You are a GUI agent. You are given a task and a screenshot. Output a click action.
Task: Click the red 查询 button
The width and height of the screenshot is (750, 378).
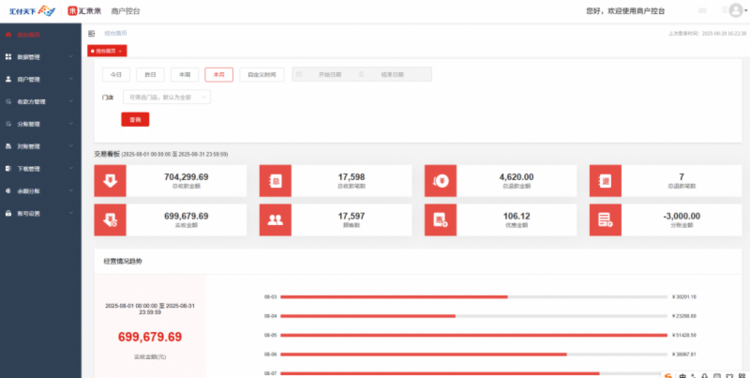(x=135, y=120)
